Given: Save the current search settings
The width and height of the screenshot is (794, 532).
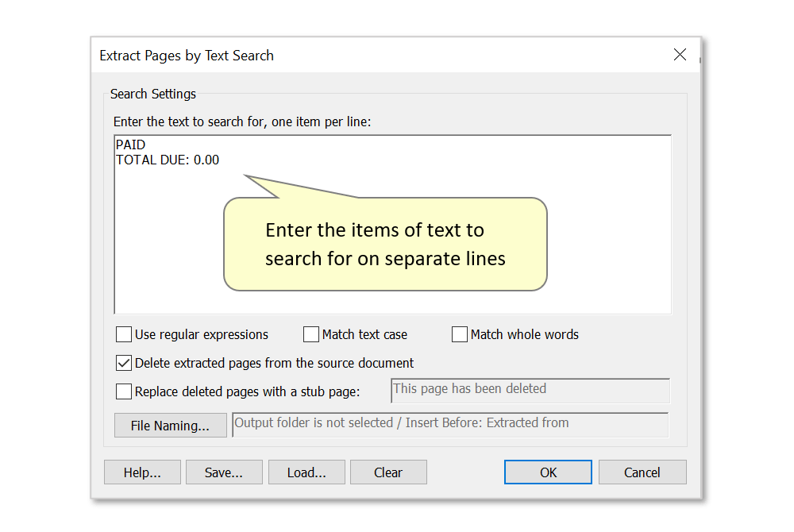Looking at the screenshot, I should [x=224, y=472].
